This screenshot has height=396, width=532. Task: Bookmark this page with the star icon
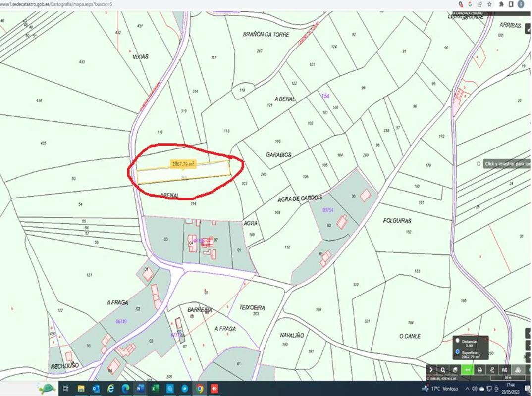pos(489,4)
